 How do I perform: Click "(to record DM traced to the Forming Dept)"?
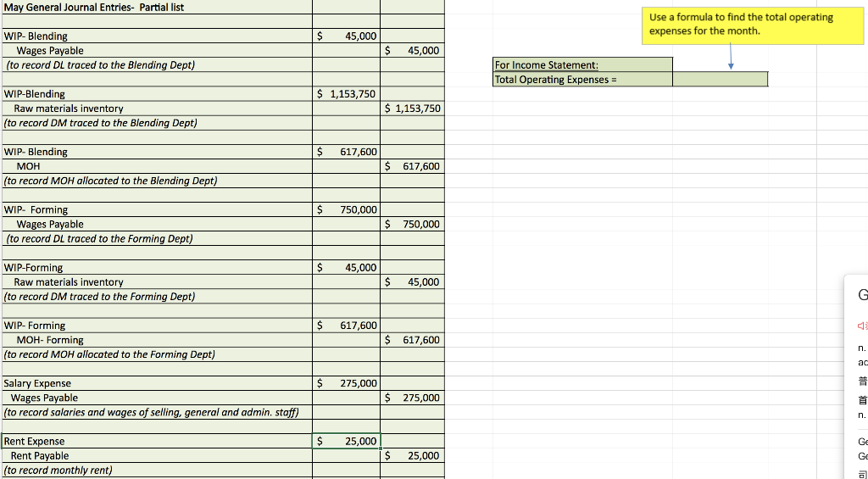(x=99, y=296)
